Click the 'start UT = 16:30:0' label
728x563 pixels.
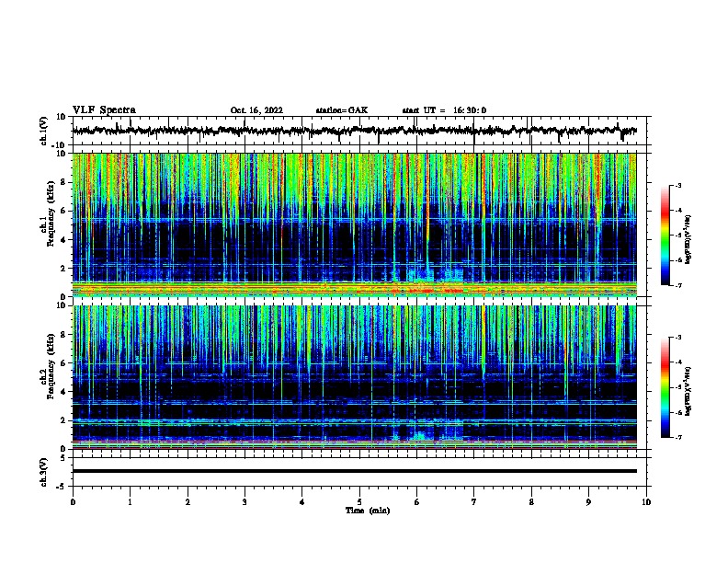(444, 110)
